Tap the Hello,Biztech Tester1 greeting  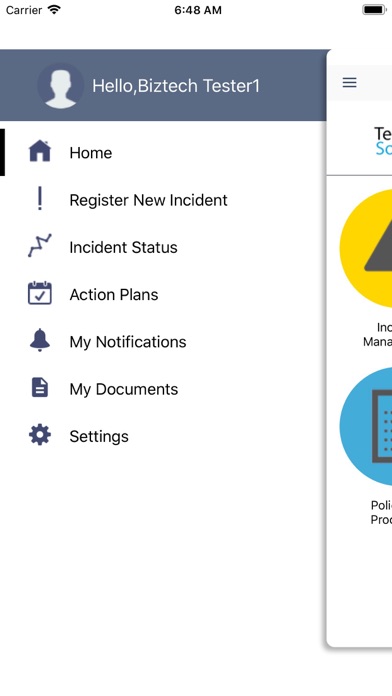tap(176, 86)
